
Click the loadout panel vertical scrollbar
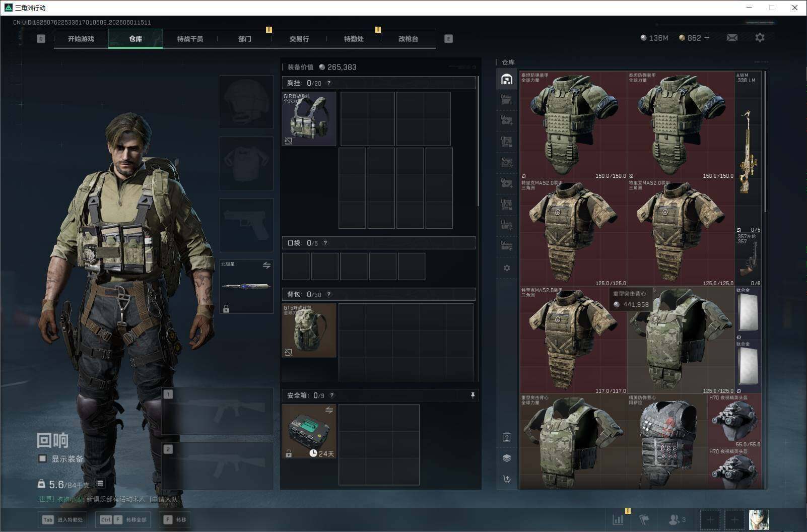[x=478, y=141]
